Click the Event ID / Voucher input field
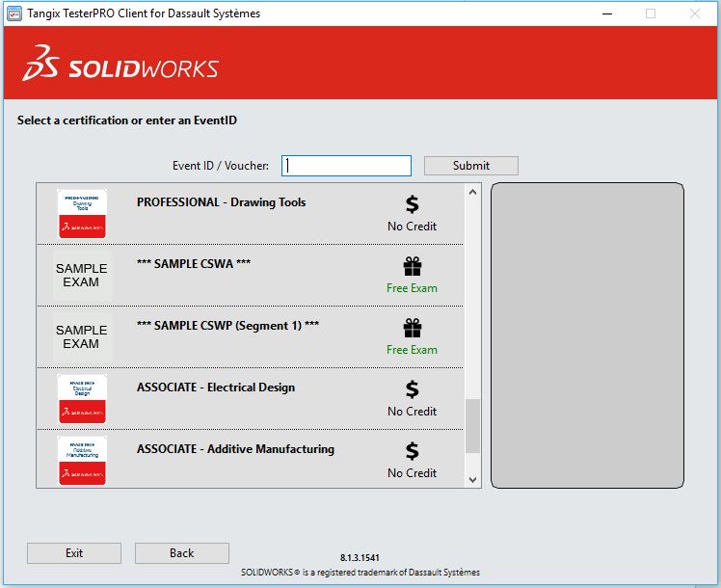Viewport: 721px width, 588px height. pos(346,166)
